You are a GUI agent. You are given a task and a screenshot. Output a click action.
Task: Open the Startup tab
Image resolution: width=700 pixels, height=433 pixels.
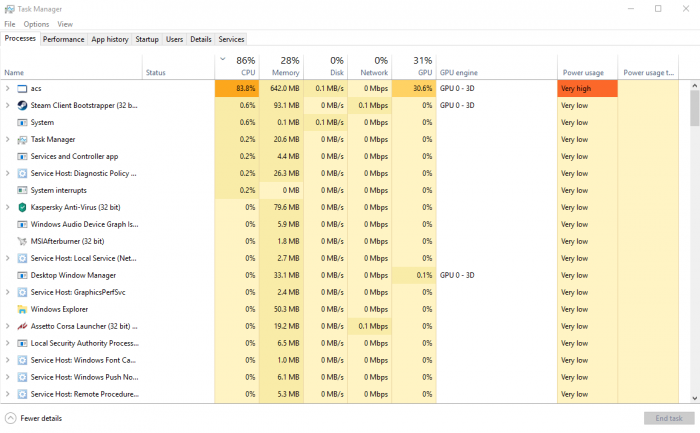(147, 39)
